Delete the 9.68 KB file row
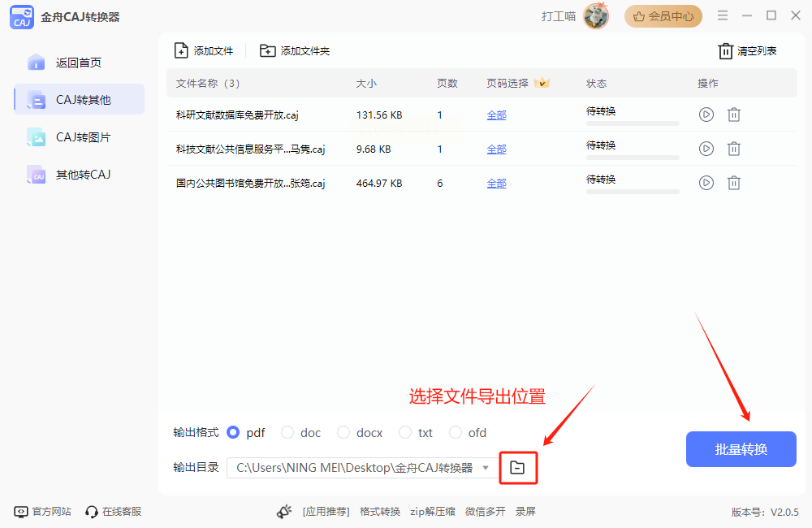 [734, 149]
